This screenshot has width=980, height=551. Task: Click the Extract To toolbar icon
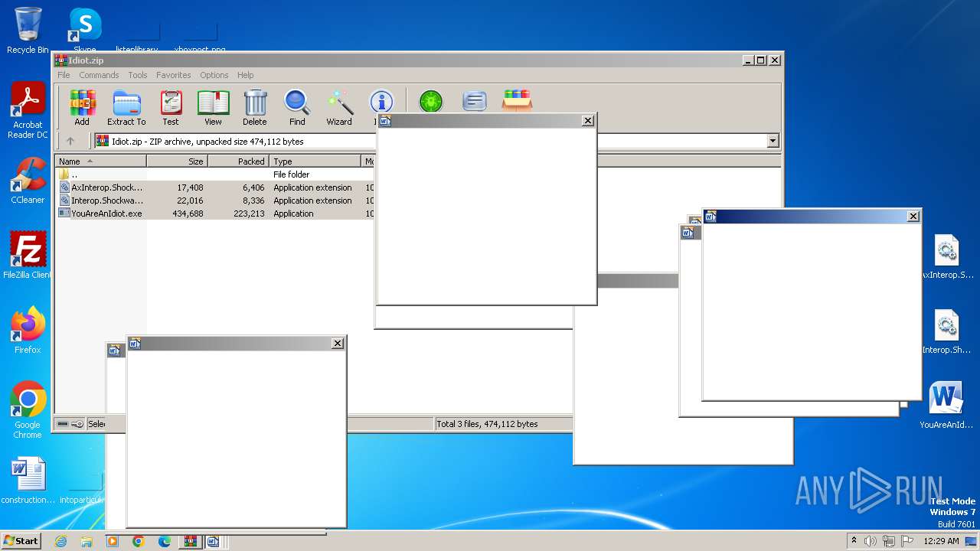tap(126, 108)
